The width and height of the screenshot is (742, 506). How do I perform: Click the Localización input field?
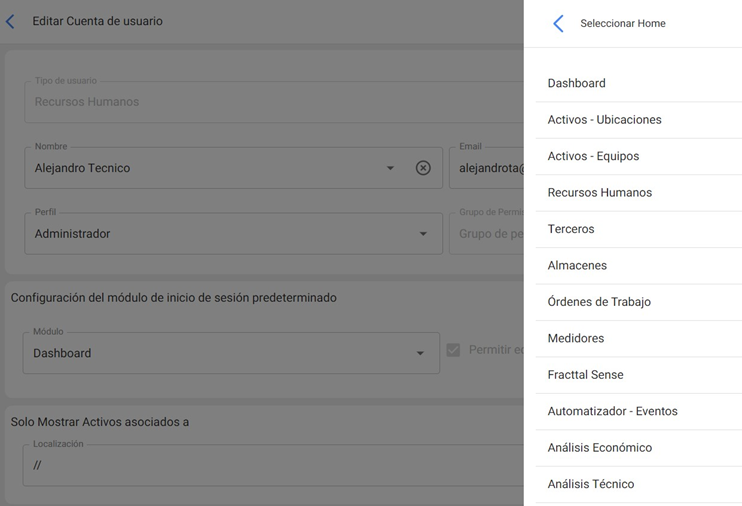pyautogui.click(x=270, y=466)
